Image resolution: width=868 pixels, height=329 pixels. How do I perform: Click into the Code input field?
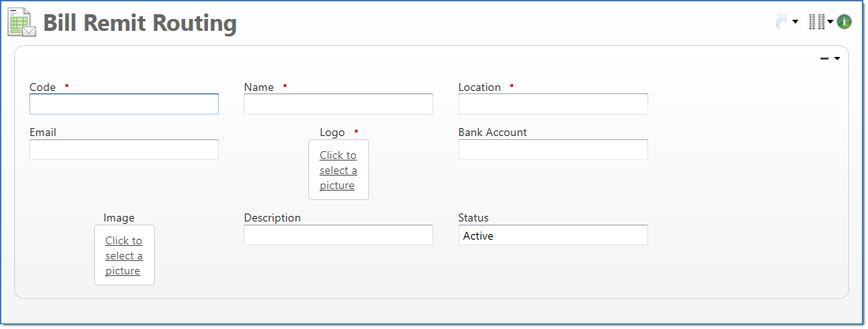(124, 104)
